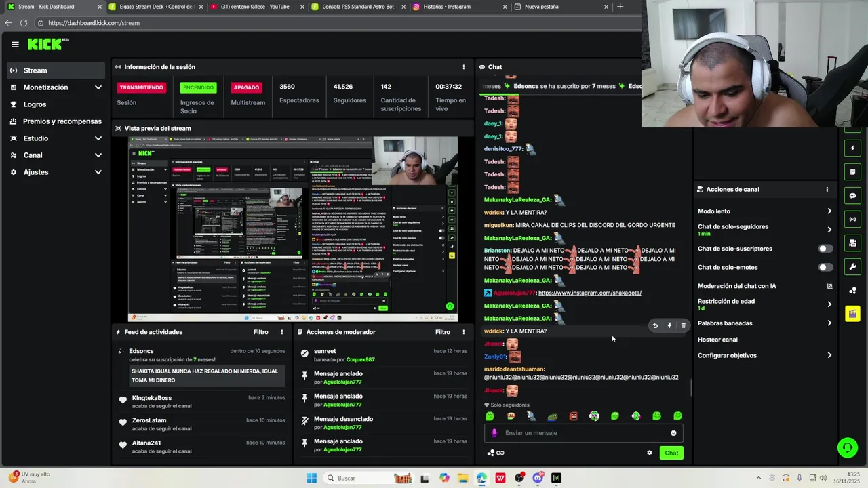Click the browser address bar URL
Viewport: 868px width, 488px height.
(94, 23)
